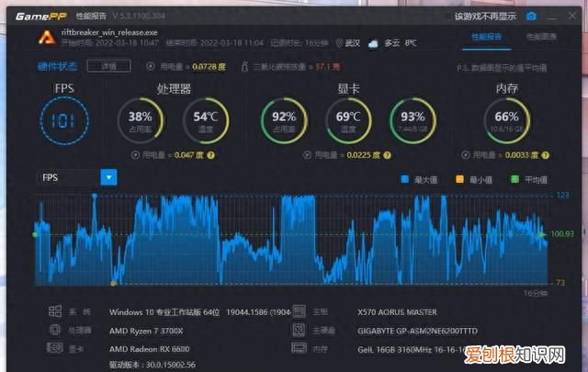Click the processor icon beside AMD Ryzen 7 3700X
The width and height of the screenshot is (588, 372).
tap(55, 330)
